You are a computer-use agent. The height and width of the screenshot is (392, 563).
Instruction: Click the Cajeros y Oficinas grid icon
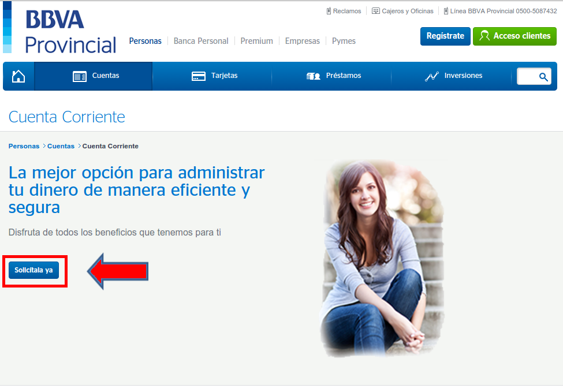[x=375, y=11]
